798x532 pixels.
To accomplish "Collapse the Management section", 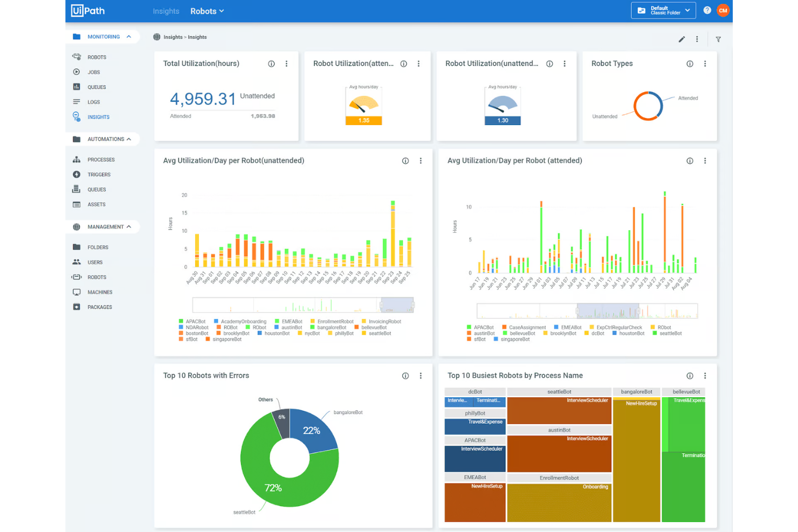I will point(129,227).
